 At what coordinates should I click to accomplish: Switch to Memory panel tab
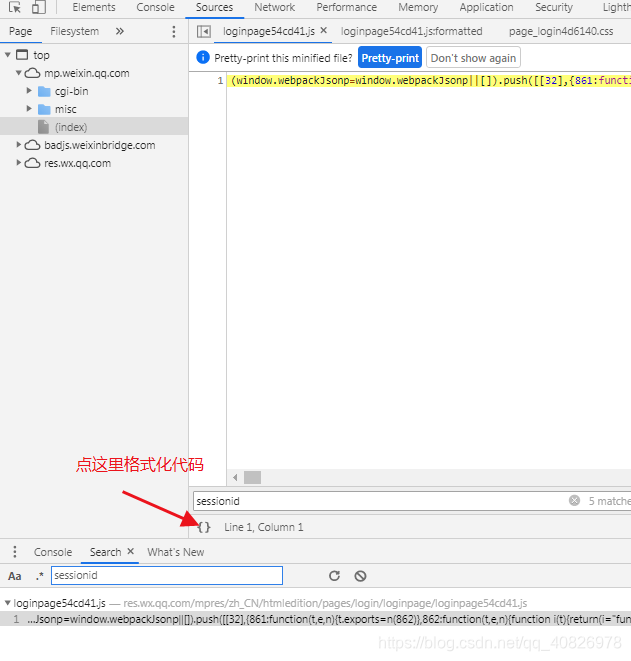pos(418,8)
